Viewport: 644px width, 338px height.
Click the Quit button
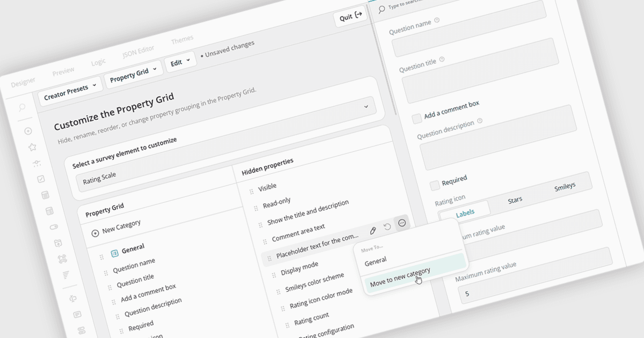[x=350, y=16]
